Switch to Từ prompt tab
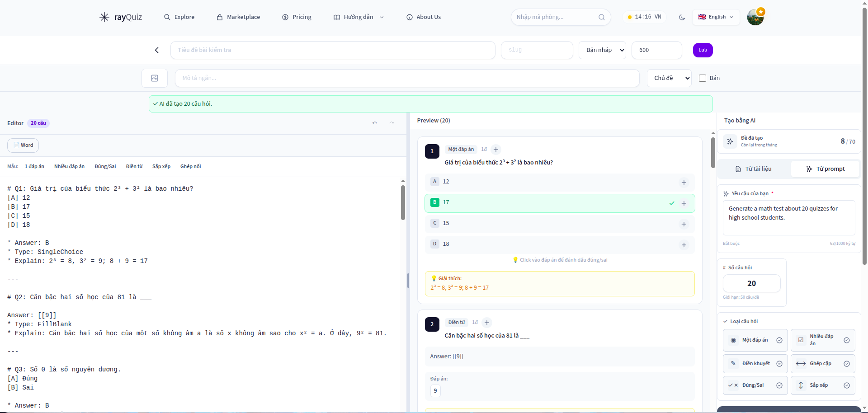 pos(825,169)
